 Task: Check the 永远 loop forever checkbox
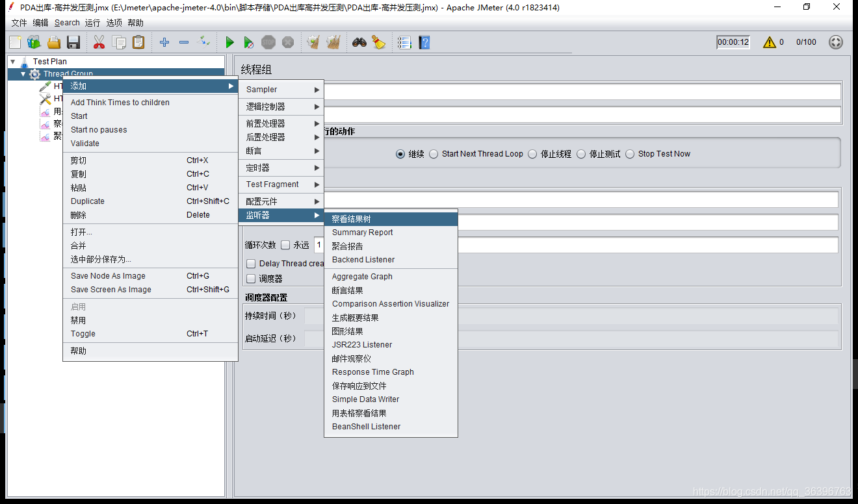pyautogui.click(x=285, y=245)
